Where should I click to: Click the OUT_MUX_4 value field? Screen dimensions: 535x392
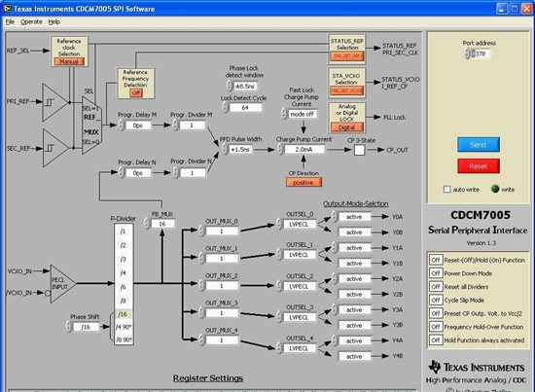tap(222, 340)
